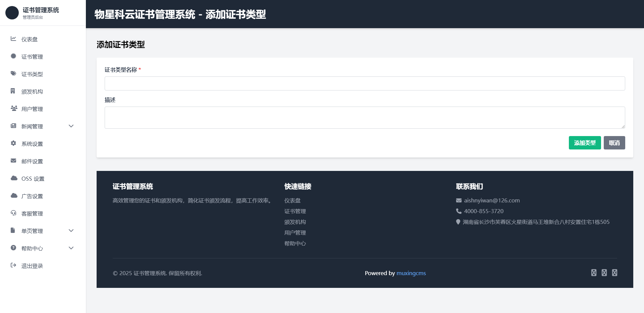644x313 pixels.
Task: Click the file icon beside 单页管理
Action: click(x=13, y=230)
